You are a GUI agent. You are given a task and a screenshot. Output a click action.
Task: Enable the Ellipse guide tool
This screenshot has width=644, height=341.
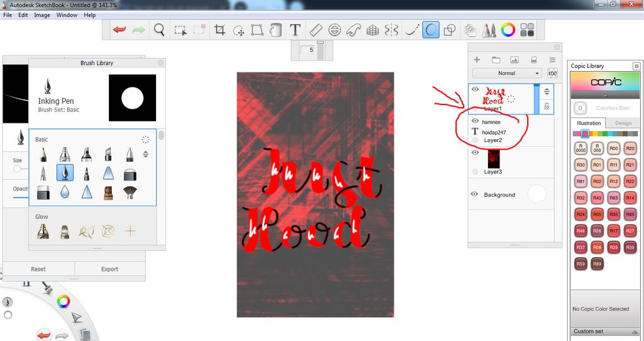click(x=335, y=30)
